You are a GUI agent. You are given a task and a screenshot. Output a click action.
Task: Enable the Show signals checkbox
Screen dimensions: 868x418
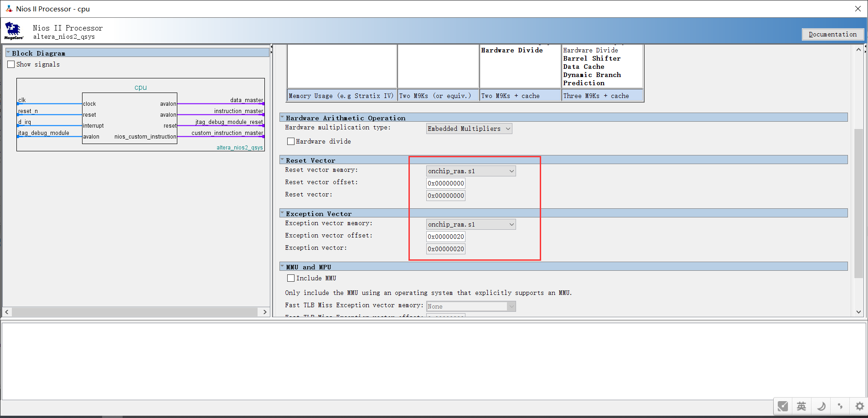[x=11, y=65]
